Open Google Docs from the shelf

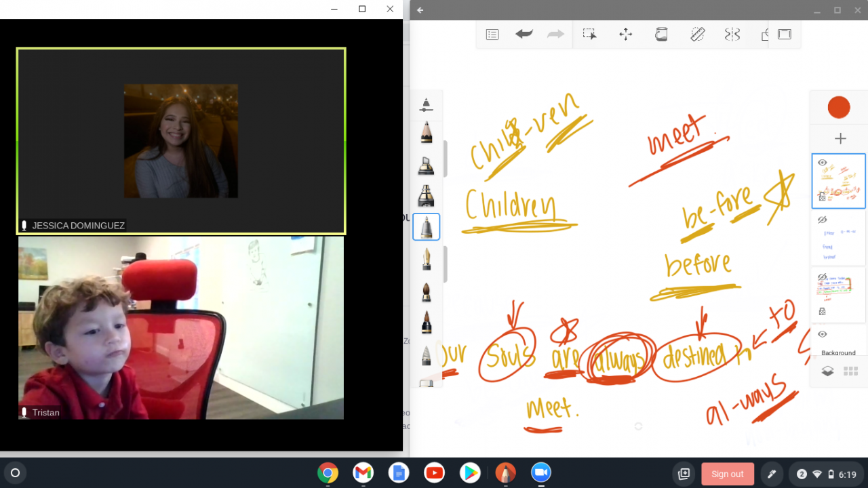(399, 473)
